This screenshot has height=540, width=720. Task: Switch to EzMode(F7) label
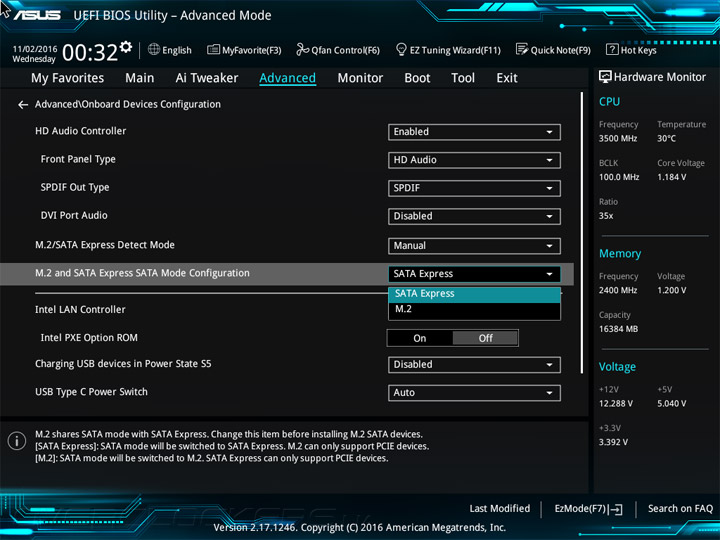(x=582, y=509)
